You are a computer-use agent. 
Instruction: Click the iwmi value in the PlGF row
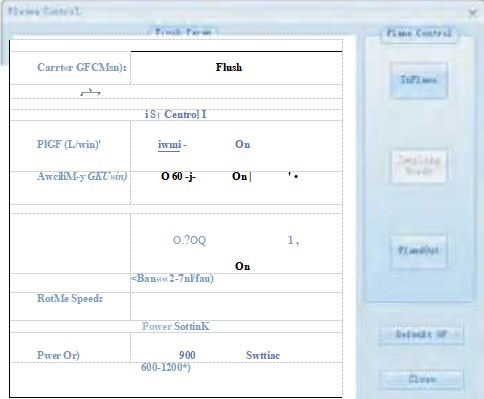[x=169, y=145]
